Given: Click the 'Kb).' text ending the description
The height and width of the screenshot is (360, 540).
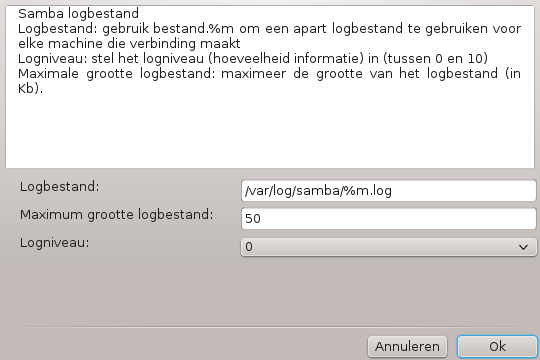Looking at the screenshot, I should 30,89.
